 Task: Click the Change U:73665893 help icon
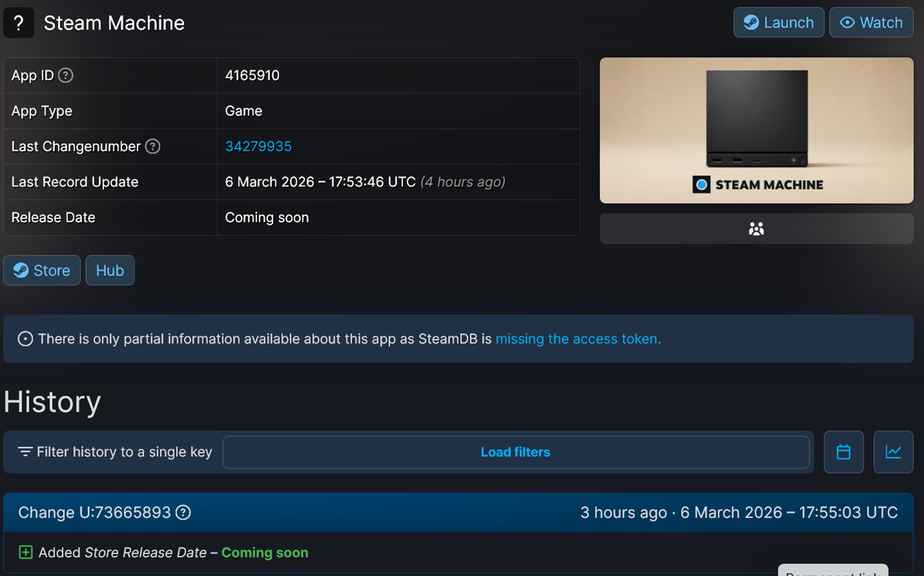(183, 512)
